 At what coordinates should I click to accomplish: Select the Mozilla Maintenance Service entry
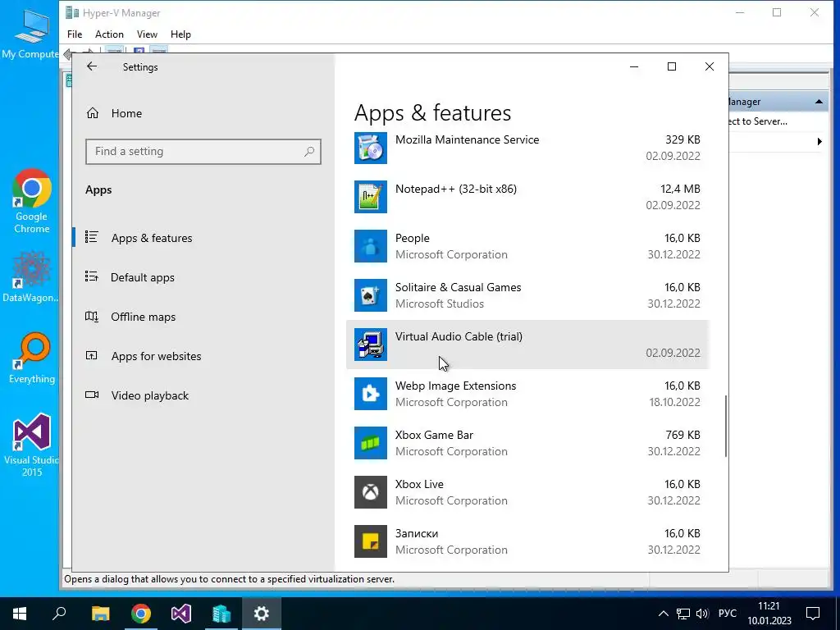click(x=527, y=148)
